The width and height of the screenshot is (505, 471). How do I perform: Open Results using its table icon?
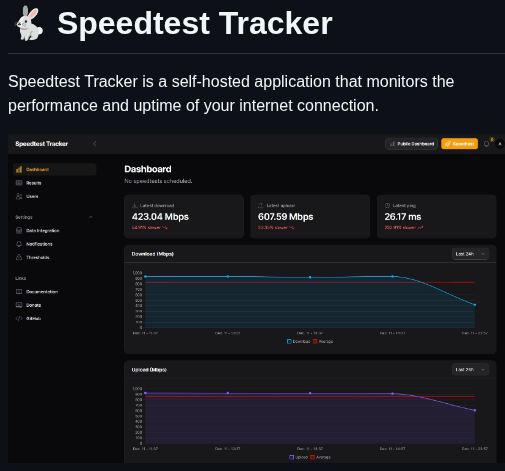click(19, 183)
